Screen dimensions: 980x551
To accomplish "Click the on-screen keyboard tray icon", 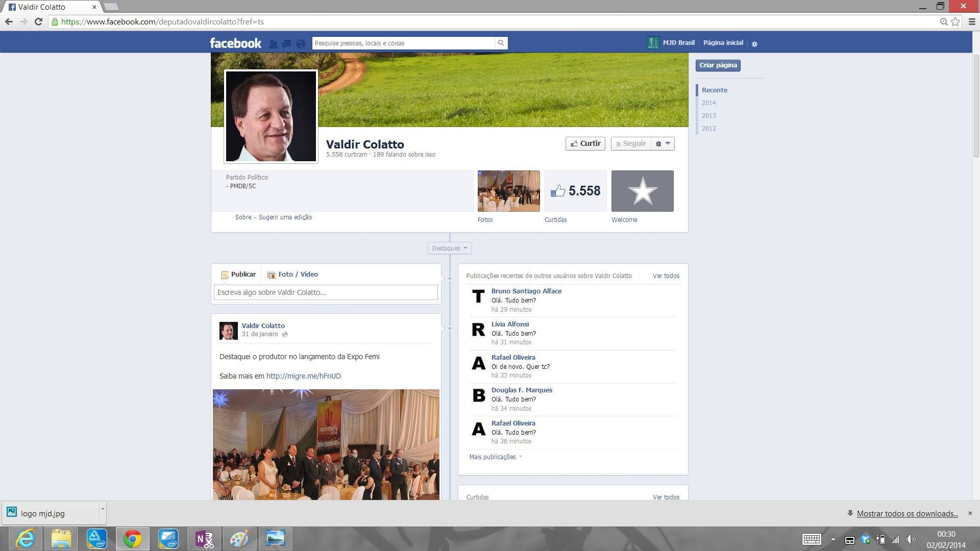I will coord(812,539).
